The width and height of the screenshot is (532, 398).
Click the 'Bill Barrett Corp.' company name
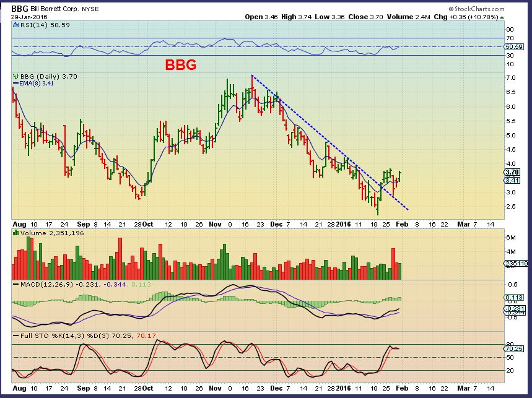point(55,9)
